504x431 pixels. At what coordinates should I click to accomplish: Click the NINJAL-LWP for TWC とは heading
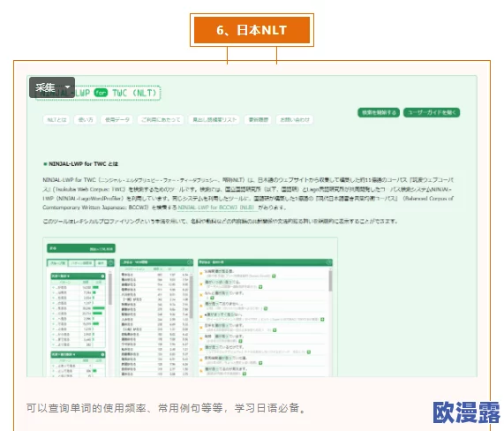tap(83, 163)
